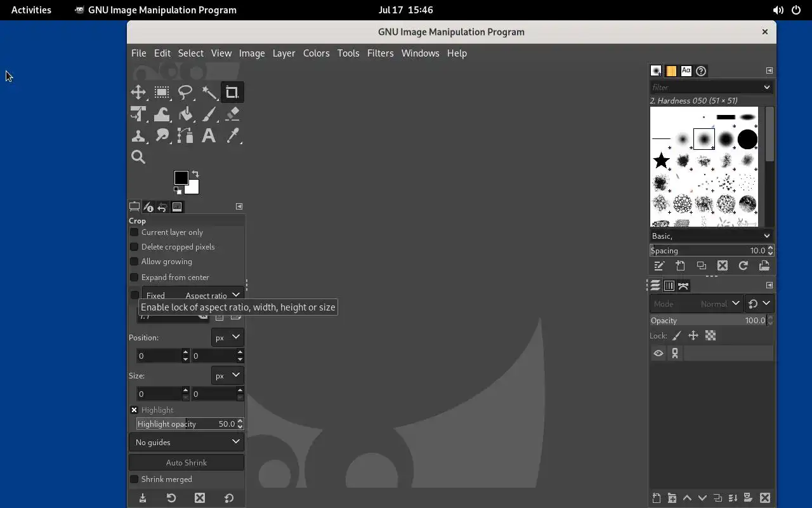Select the Rectangle Select tool

[162, 93]
